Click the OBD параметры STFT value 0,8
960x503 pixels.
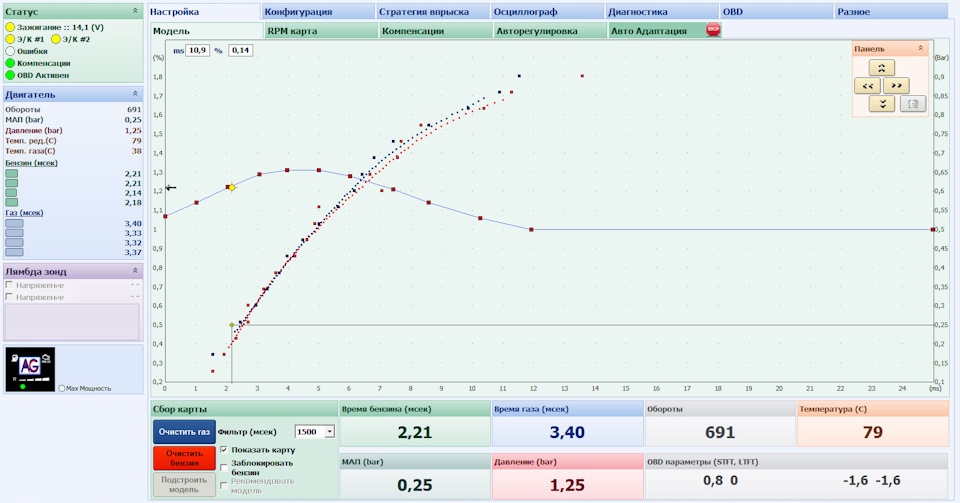pyautogui.click(x=713, y=480)
